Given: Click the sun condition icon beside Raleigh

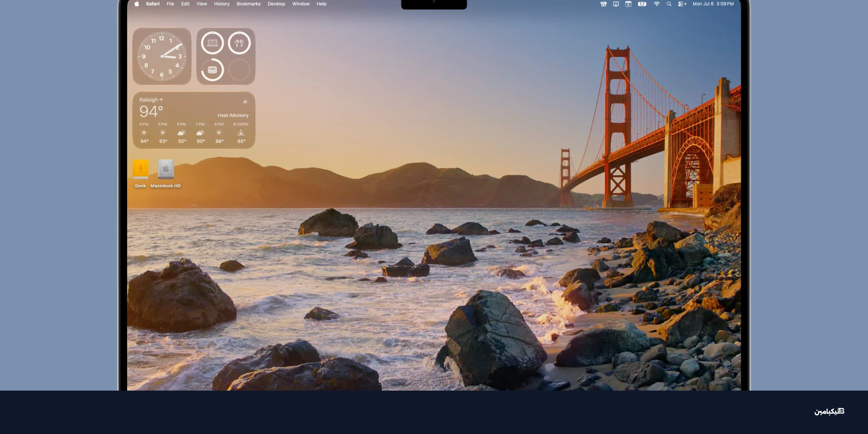Looking at the screenshot, I should coord(245,102).
